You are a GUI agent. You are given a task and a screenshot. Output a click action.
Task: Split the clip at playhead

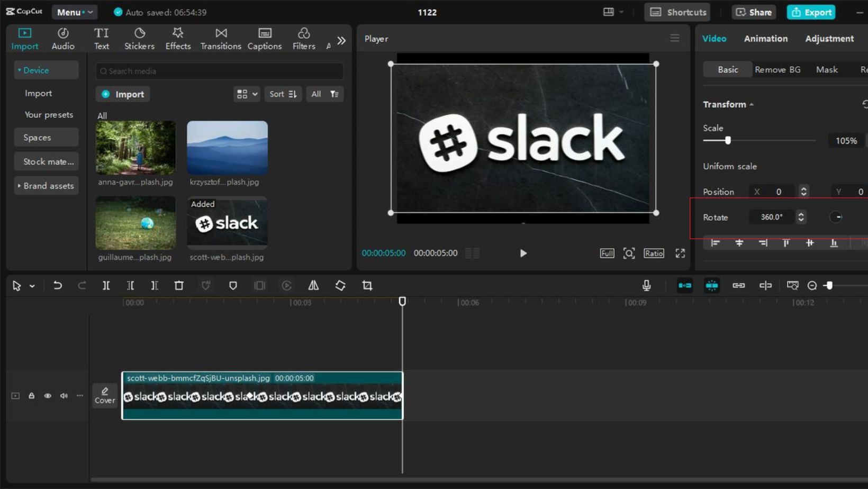(106, 286)
